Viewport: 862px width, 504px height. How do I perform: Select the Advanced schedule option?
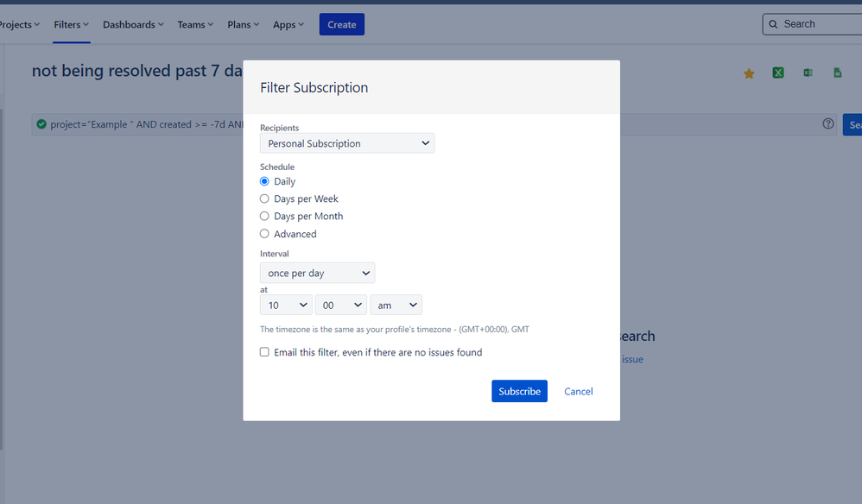click(x=264, y=234)
